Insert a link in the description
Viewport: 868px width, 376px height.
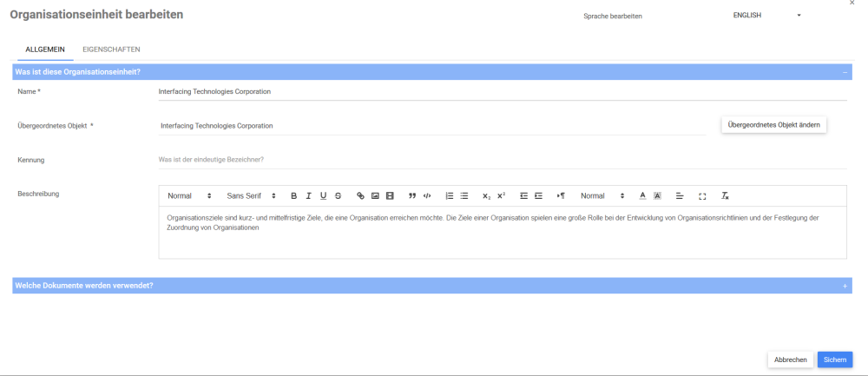coord(360,196)
